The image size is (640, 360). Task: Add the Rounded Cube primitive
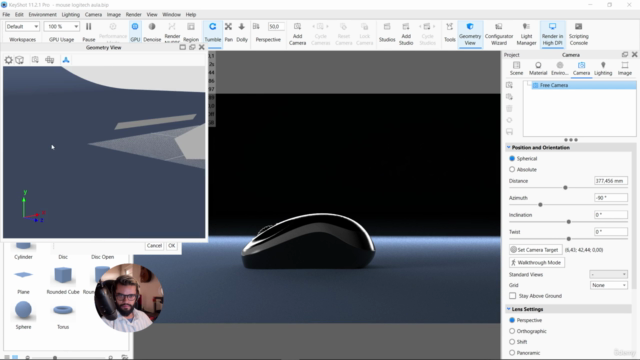coord(63,280)
